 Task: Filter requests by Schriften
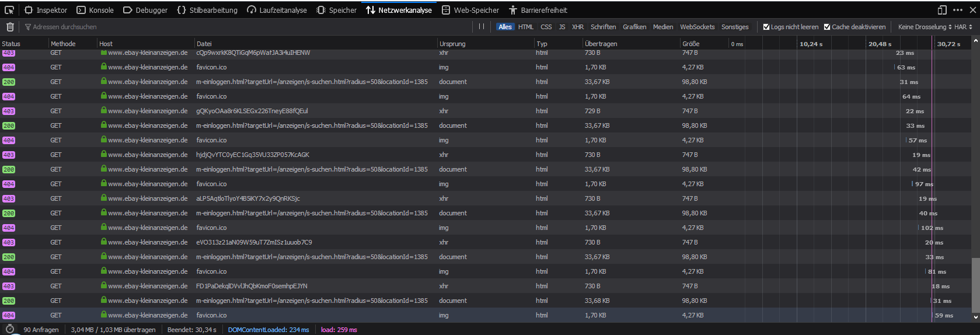click(x=603, y=27)
